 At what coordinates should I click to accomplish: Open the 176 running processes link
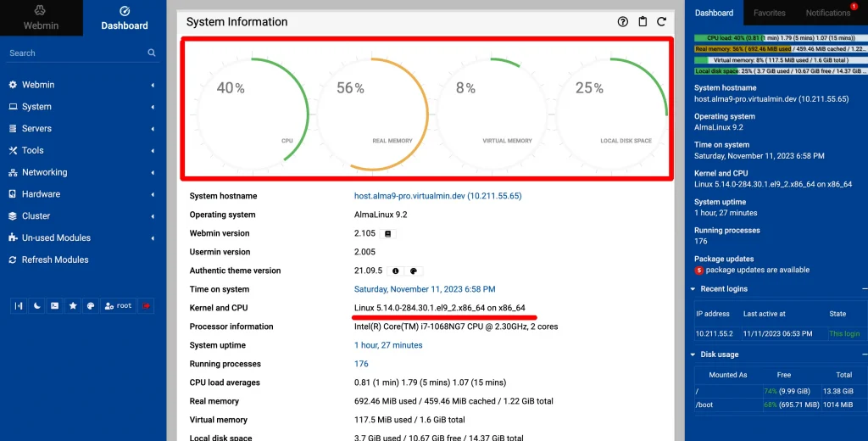pyautogui.click(x=361, y=364)
